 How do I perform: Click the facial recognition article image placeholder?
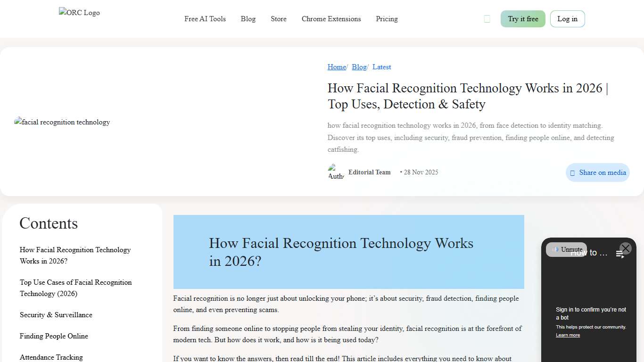(62, 122)
